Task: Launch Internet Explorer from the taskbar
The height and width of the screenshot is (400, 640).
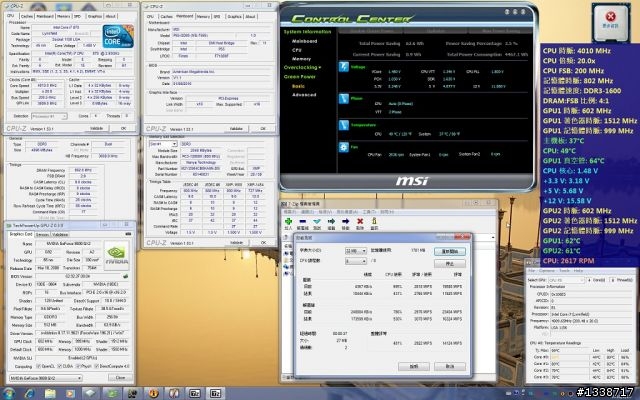Action: [29, 393]
